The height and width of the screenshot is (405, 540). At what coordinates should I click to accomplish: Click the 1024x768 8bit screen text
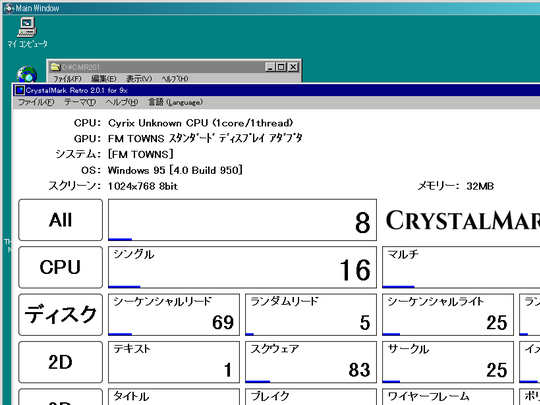[x=143, y=186]
